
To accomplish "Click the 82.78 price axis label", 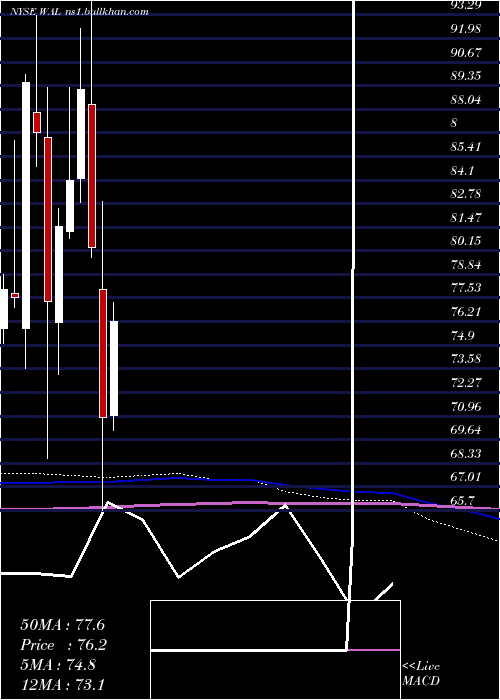I will pyautogui.click(x=466, y=194).
